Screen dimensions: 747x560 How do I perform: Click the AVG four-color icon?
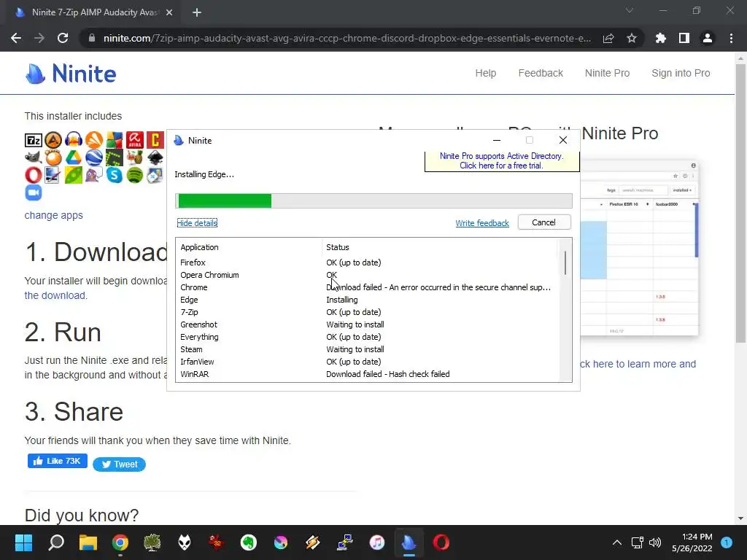point(115,140)
